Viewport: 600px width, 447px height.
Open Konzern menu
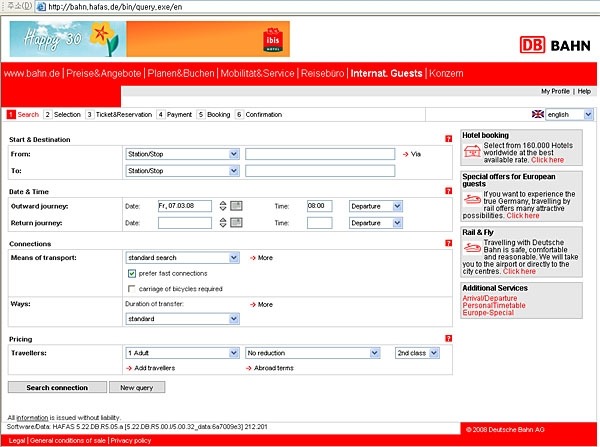click(446, 73)
